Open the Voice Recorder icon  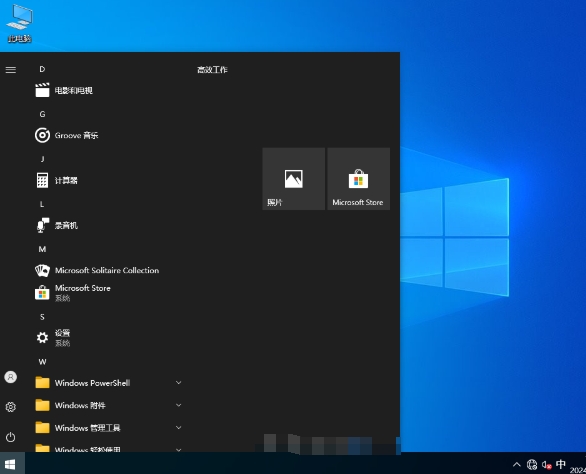click(43, 225)
